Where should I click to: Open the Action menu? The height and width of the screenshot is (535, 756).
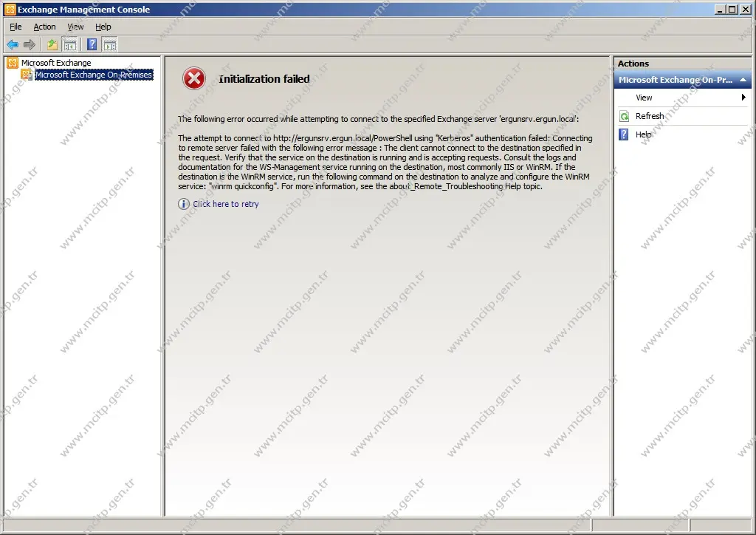click(x=44, y=27)
